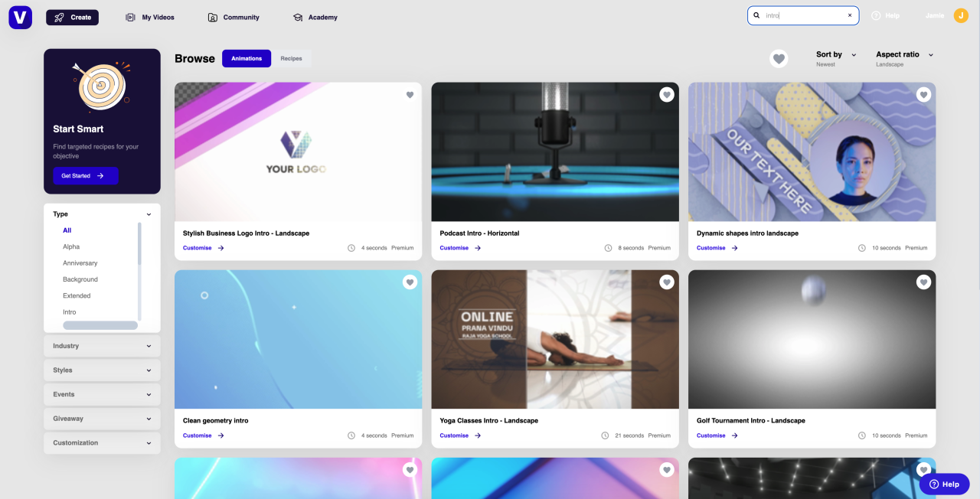Image resolution: width=980 pixels, height=499 pixels.
Task: Favorite the Podcast Intro - Horizontal template
Action: pos(666,94)
